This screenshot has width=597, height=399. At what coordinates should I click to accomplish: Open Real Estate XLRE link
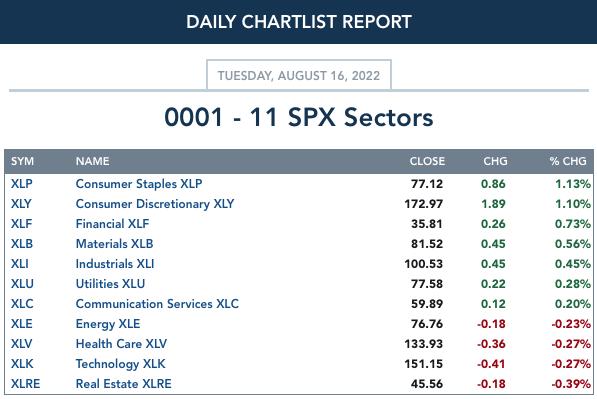coord(124,384)
